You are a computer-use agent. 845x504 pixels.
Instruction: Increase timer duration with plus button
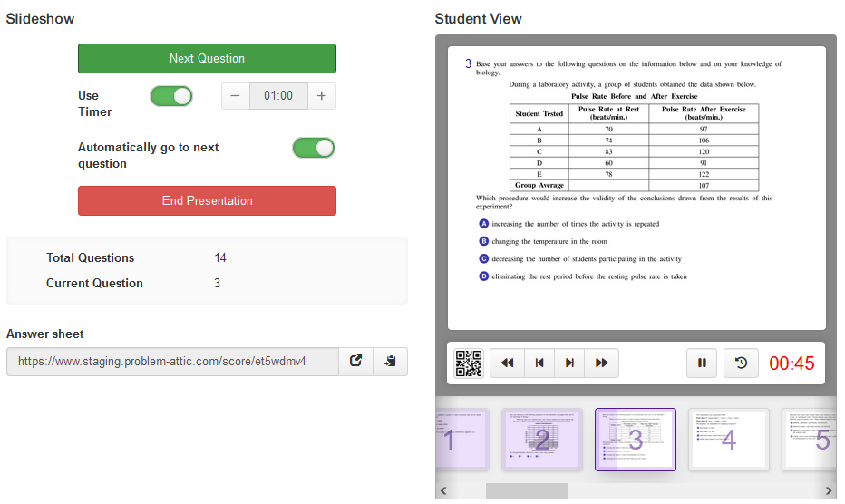[x=321, y=96]
